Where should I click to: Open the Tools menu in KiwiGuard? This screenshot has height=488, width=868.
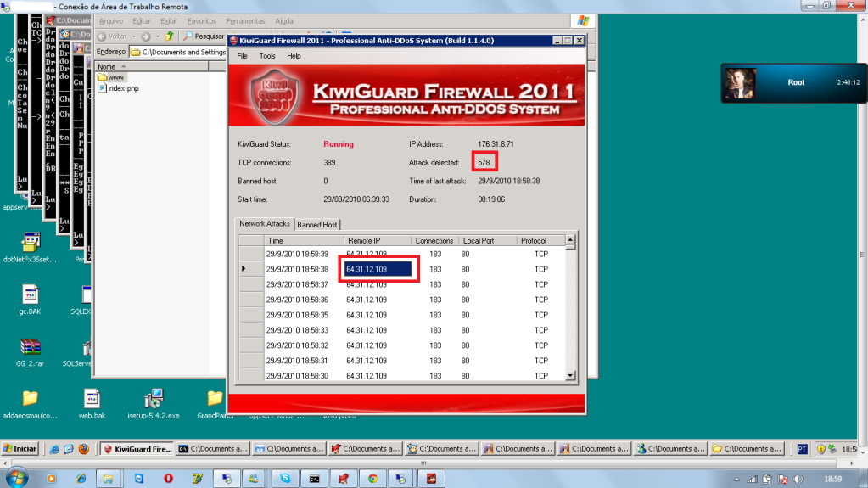coord(267,56)
